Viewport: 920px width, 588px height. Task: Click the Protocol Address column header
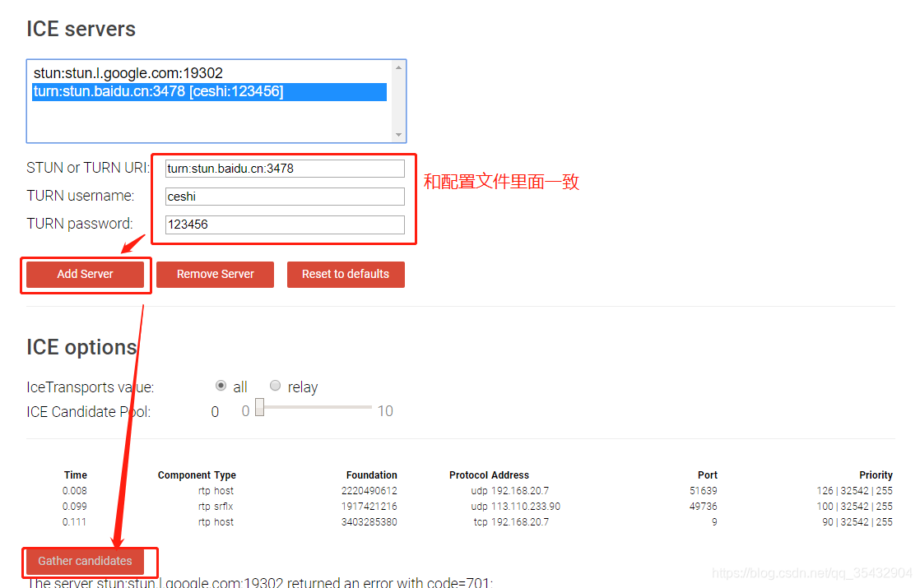pyautogui.click(x=489, y=475)
